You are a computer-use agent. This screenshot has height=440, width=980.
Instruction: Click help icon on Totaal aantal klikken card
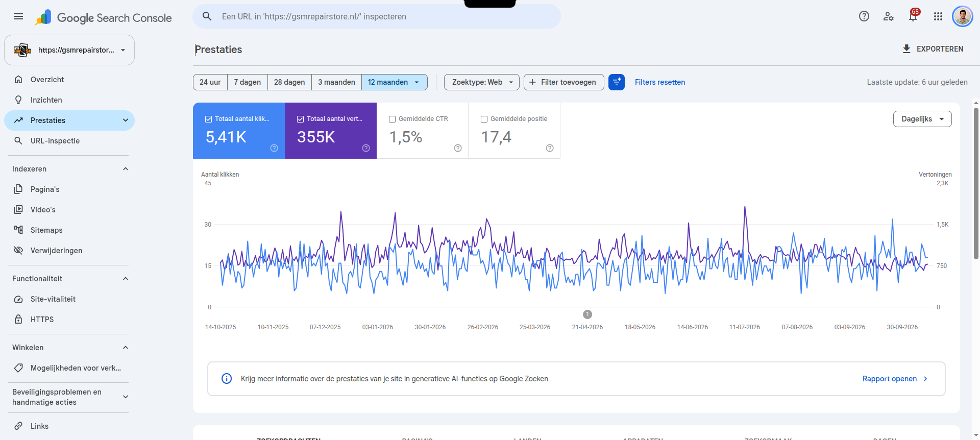click(274, 148)
